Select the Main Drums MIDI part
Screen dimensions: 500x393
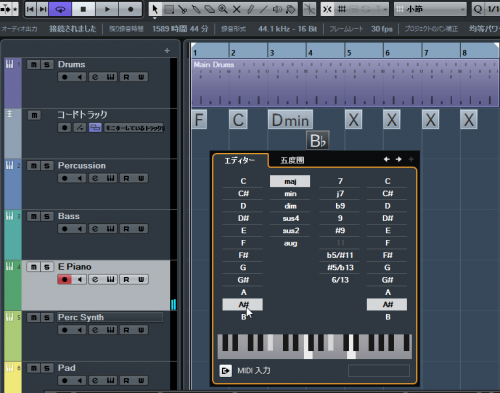coord(345,83)
